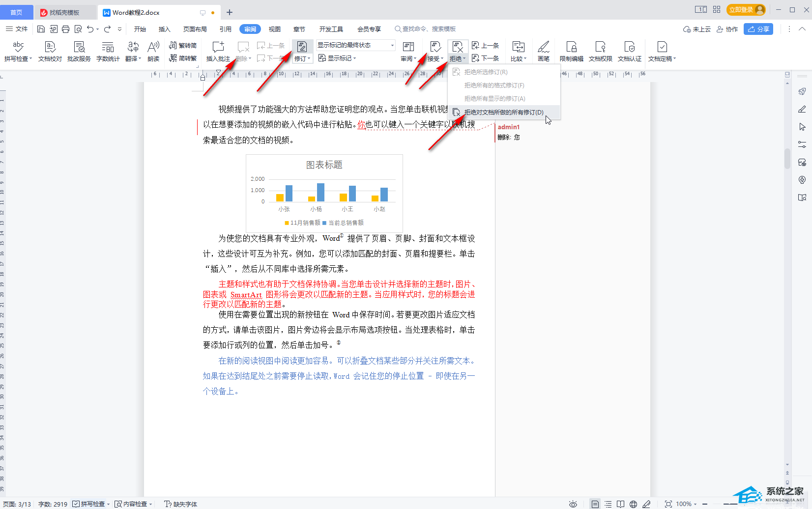The width and height of the screenshot is (812, 509).
Task: Click the 插入批注 (insert comment) icon
Action: pos(218,51)
